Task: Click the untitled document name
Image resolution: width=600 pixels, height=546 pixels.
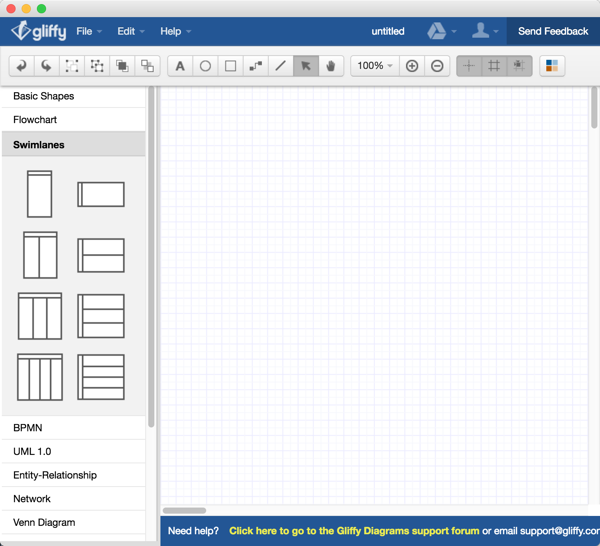Action: [388, 31]
